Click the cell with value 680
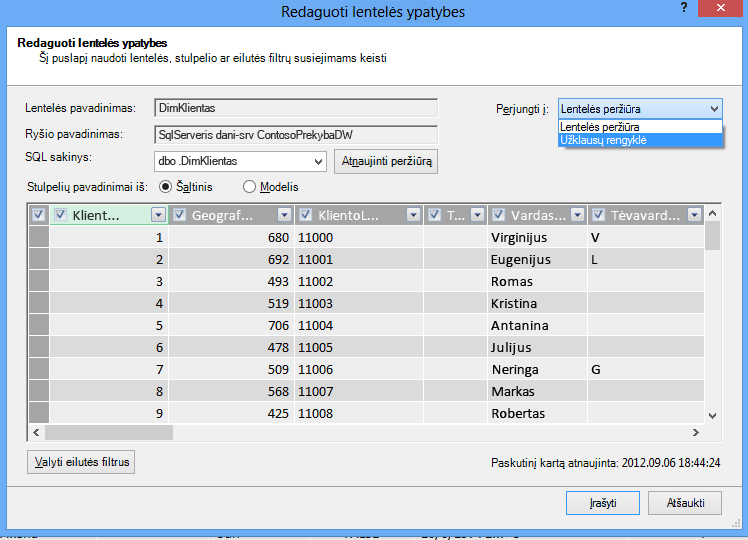The image size is (748, 540). [231, 237]
